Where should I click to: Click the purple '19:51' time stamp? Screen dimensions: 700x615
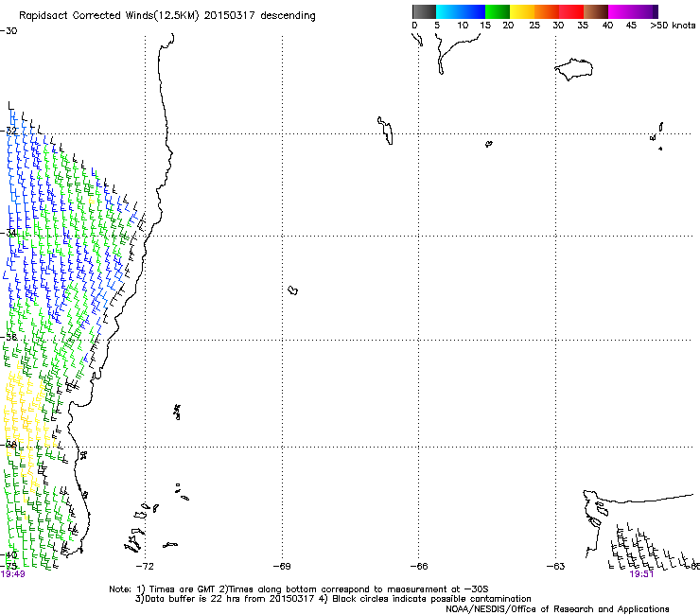pos(641,574)
